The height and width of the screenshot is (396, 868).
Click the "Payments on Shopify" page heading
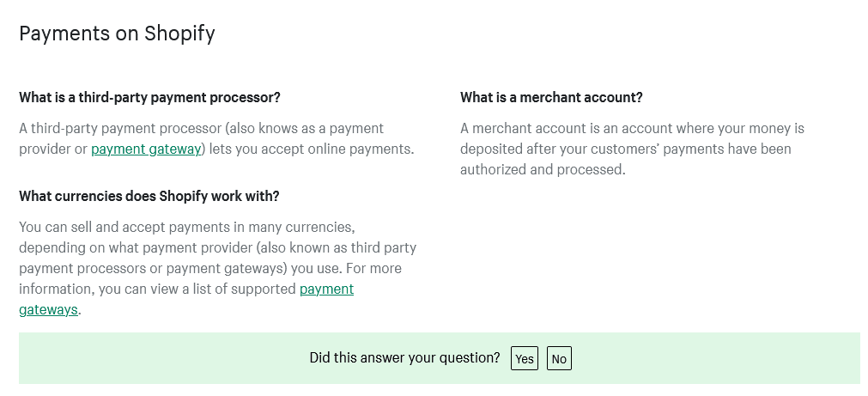pyautogui.click(x=117, y=34)
